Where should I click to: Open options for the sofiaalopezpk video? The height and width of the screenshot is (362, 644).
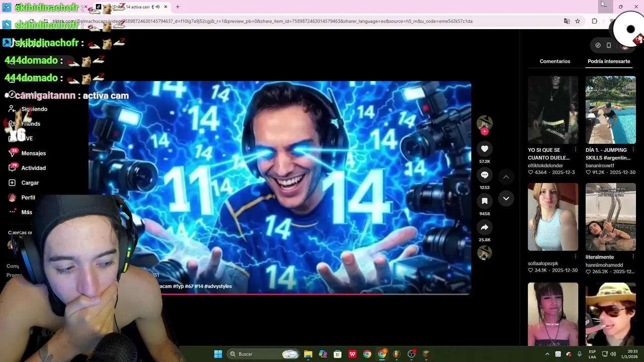[x=576, y=256]
